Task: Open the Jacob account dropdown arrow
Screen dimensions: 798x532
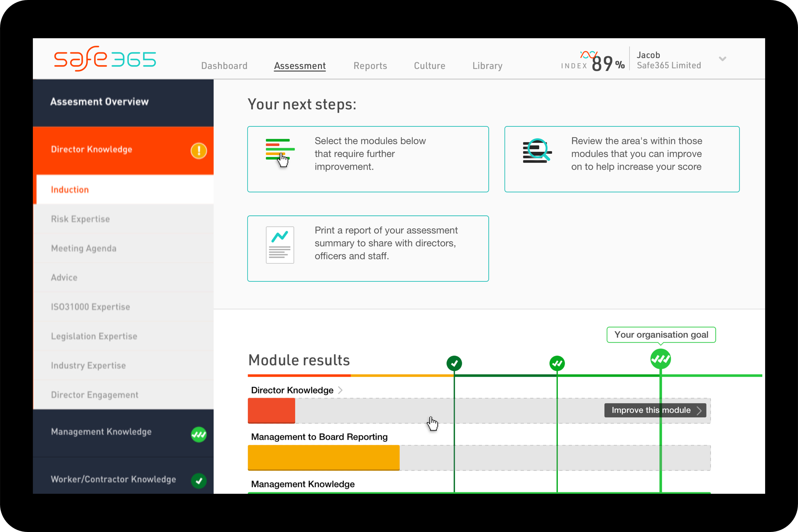Action: point(722,59)
